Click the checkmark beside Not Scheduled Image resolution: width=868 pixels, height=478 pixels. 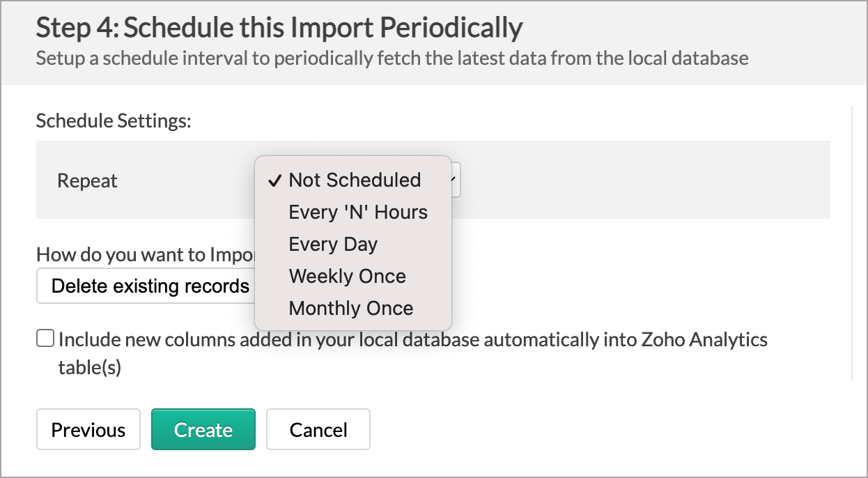[274, 180]
